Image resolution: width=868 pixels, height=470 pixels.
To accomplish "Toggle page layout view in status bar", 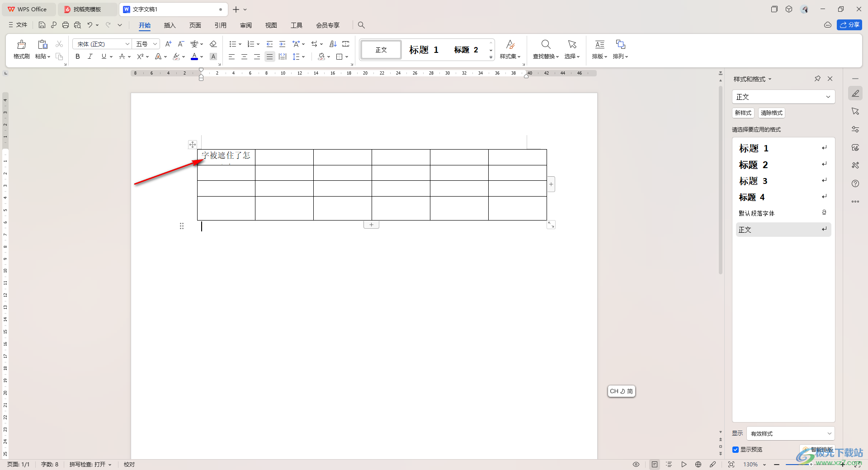I will tap(655, 464).
